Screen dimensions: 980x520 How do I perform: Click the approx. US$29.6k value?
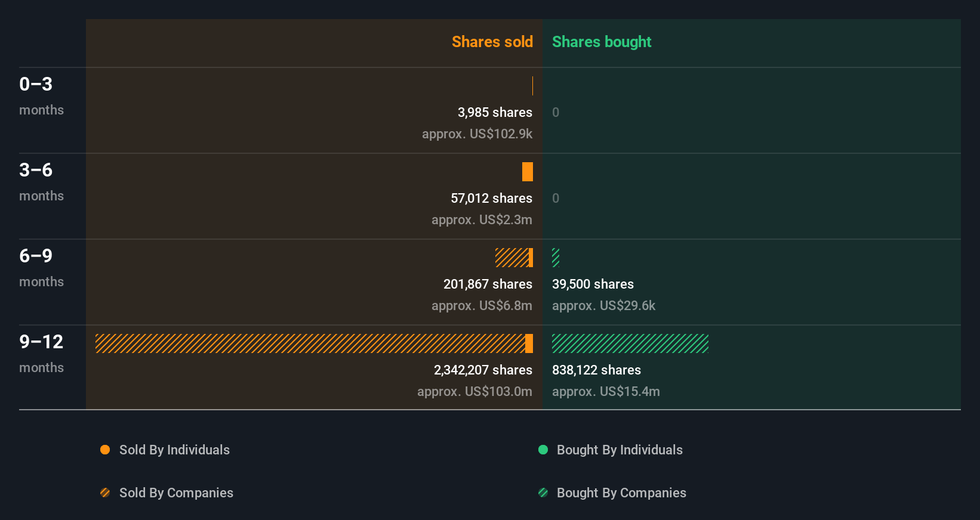(603, 305)
